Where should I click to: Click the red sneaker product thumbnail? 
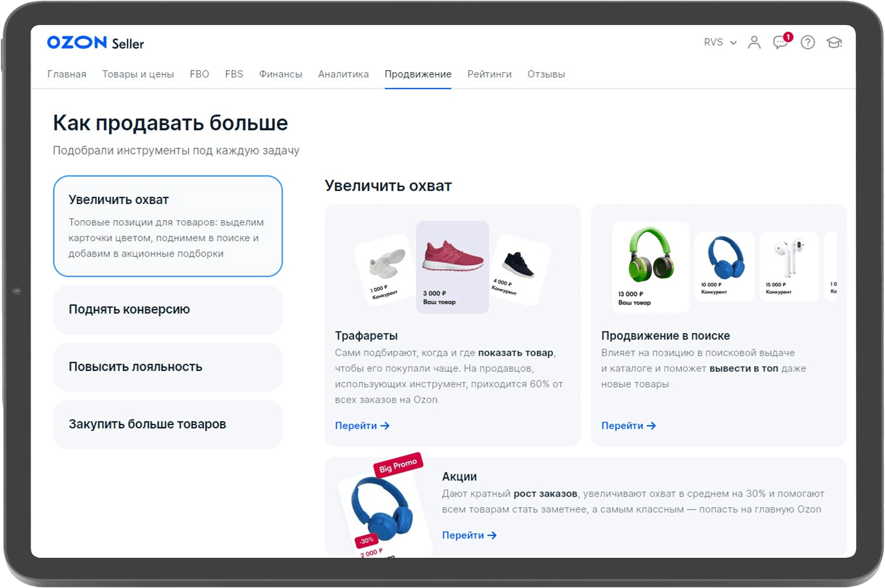click(453, 267)
